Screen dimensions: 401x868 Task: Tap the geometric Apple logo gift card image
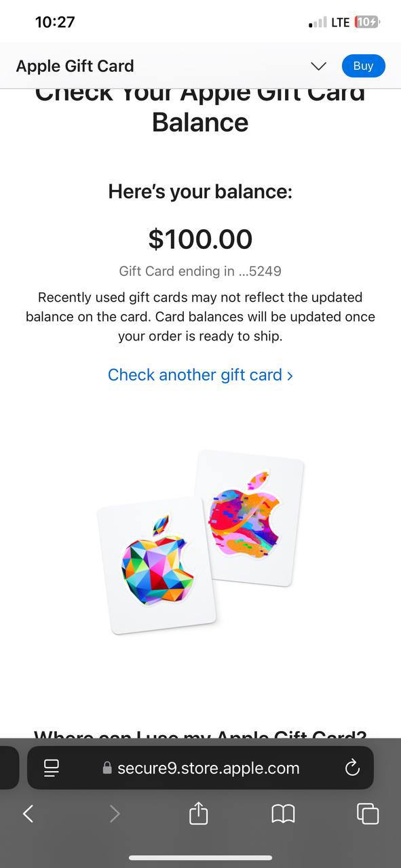(157, 566)
